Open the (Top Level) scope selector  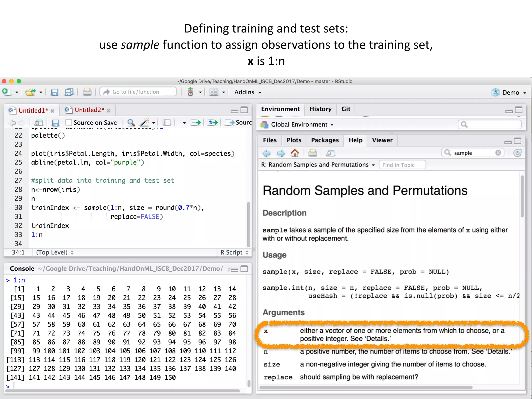[x=55, y=252]
